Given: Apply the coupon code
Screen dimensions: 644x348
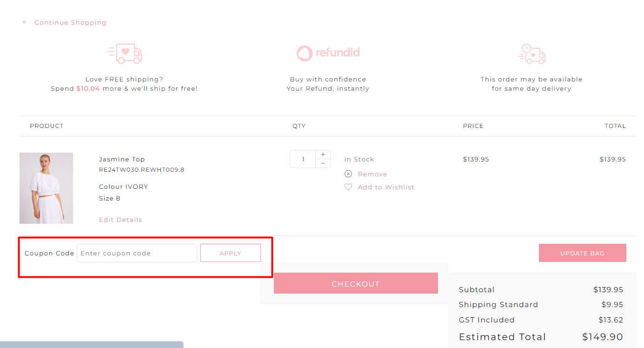Looking at the screenshot, I should point(231,253).
